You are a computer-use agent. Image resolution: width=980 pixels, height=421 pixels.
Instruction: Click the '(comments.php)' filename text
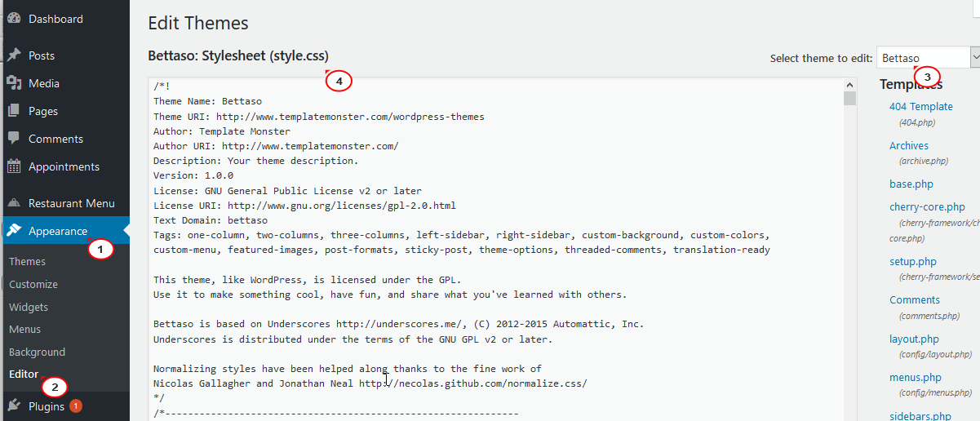pos(929,316)
